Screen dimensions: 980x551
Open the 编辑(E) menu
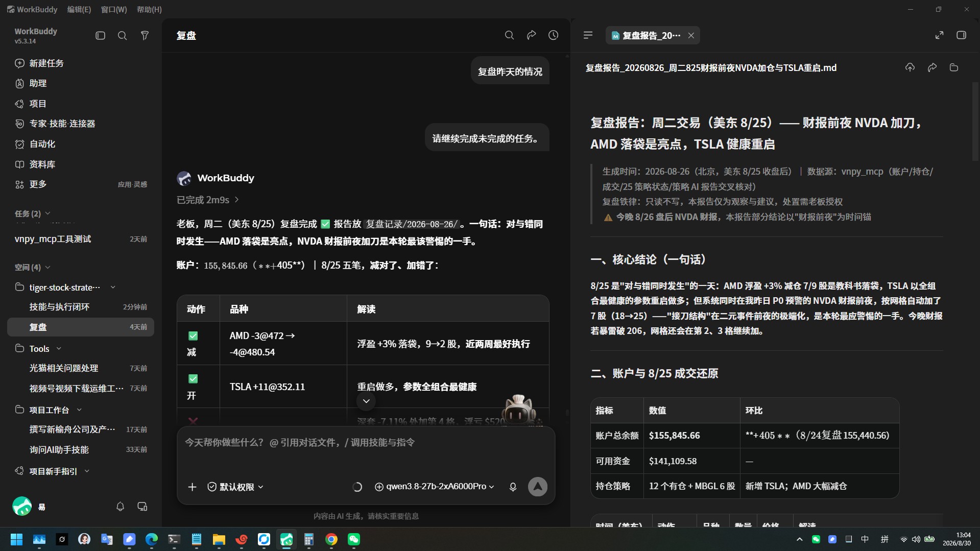[79, 9]
